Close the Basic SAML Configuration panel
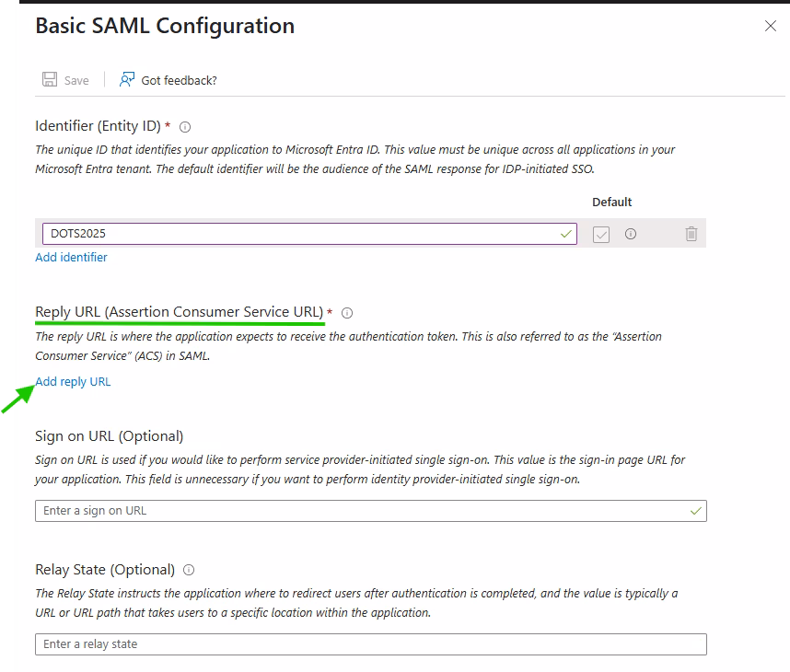Viewport: 790px width, 672px height. [771, 27]
